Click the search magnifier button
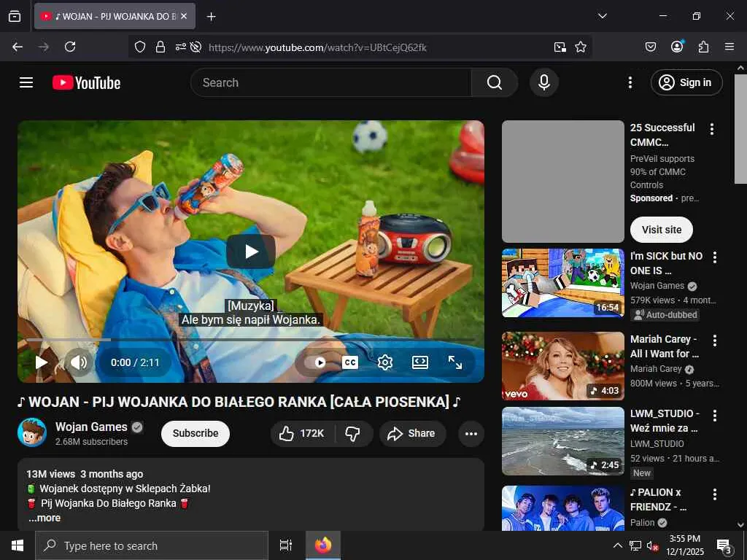 [x=494, y=82]
